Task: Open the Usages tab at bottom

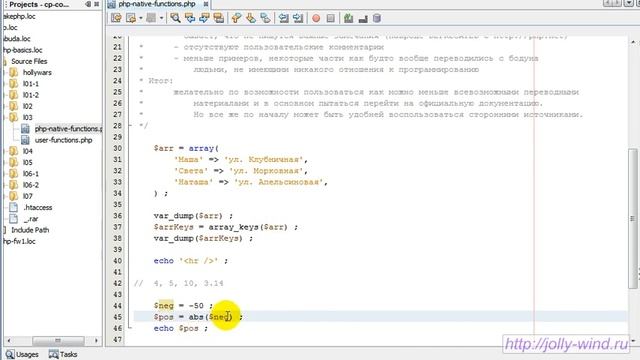Action: (x=22, y=354)
